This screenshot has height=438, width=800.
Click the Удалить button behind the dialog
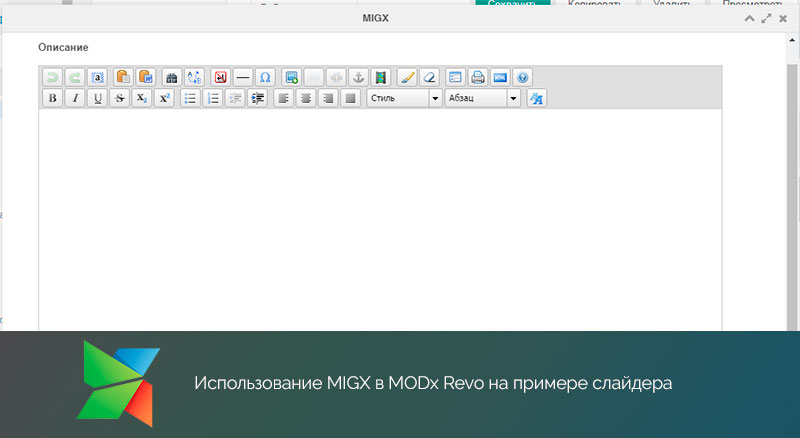[x=671, y=3]
